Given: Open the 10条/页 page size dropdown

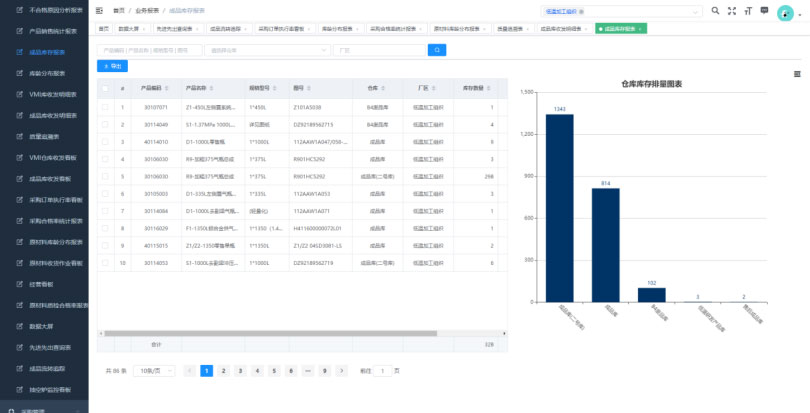Looking at the screenshot, I should pyautogui.click(x=154, y=370).
